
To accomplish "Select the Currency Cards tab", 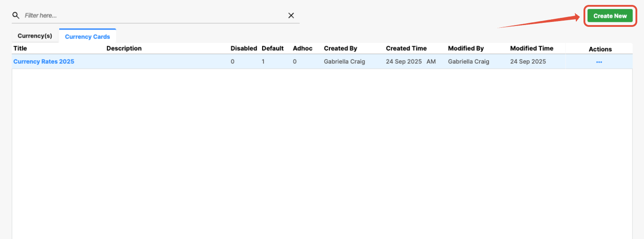I will (x=87, y=36).
